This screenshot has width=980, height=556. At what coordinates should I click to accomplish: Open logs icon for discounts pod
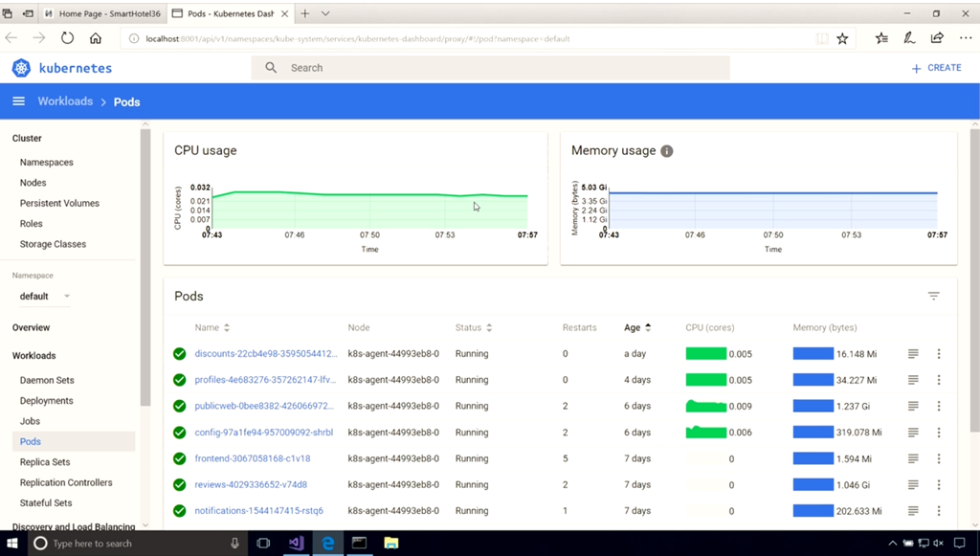point(913,354)
